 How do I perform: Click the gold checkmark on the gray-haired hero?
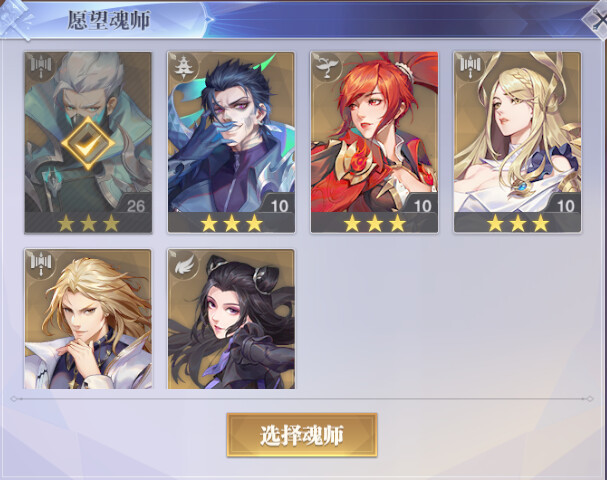click(x=88, y=143)
